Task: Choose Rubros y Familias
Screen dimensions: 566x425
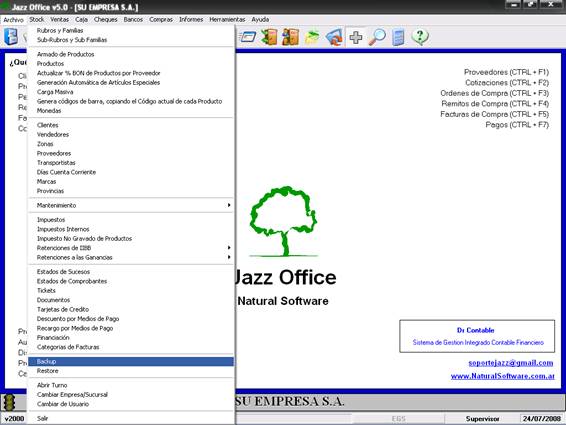Action: coord(131,30)
